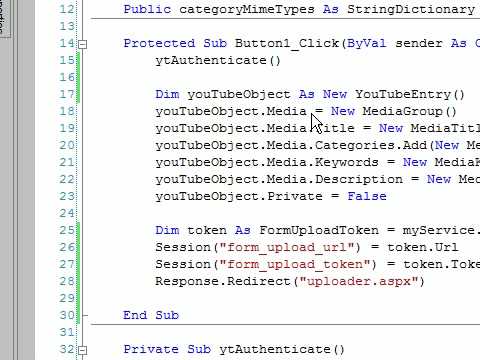
Task: Click 'ytAuthenticate()' call on line 15
Action: tap(218, 61)
